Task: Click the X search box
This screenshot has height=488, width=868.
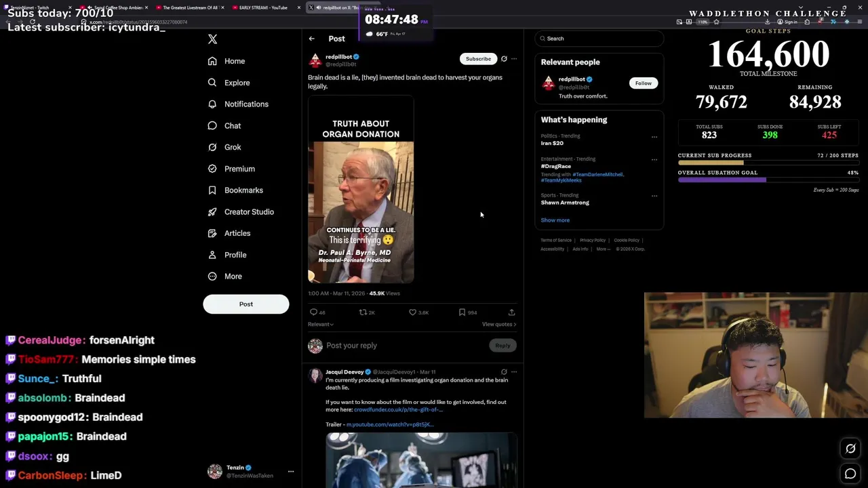Action: click(x=599, y=39)
